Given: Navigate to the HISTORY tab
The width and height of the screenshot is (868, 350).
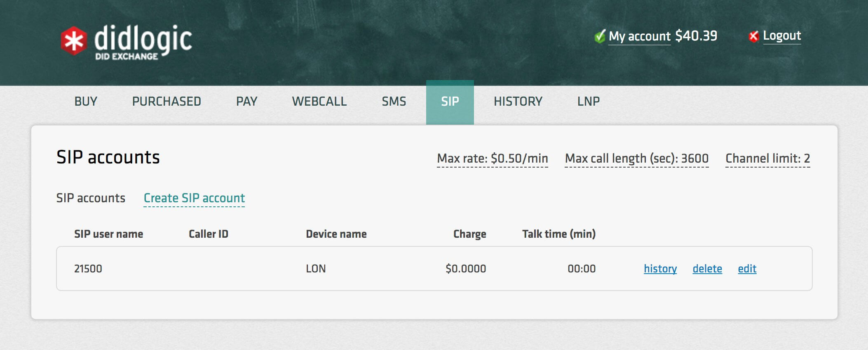Looking at the screenshot, I should 518,102.
